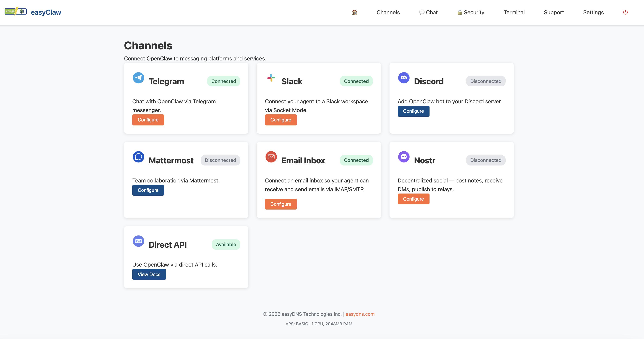Click 'Team collaboration via Mattermost.' description
The image size is (644, 339).
pyautogui.click(x=176, y=181)
